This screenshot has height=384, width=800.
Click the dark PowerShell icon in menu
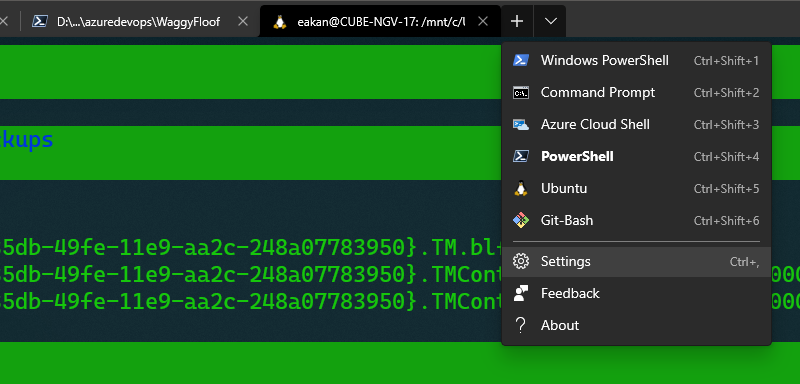click(x=520, y=157)
